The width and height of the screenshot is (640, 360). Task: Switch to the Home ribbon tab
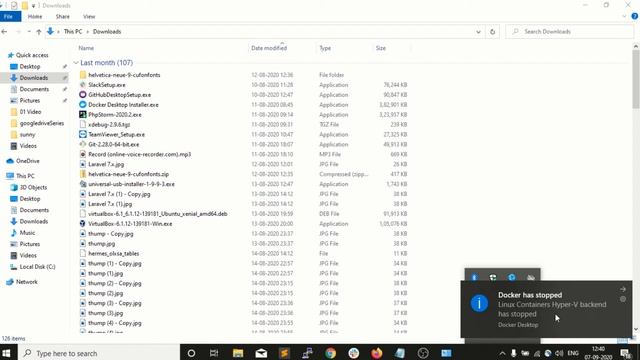35,16
